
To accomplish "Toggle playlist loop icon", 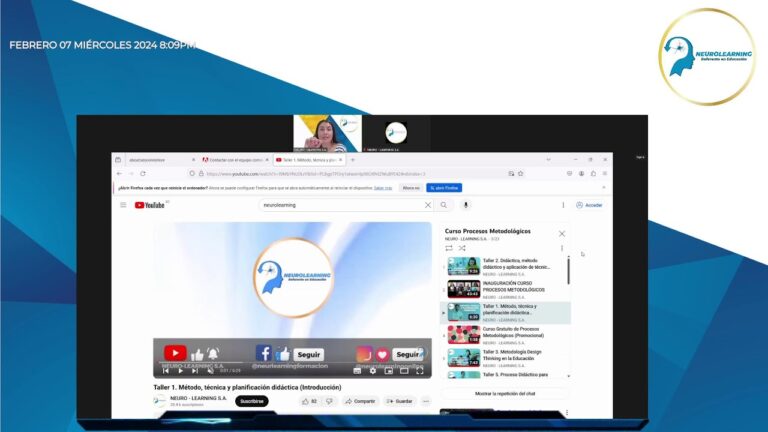I will (449, 248).
